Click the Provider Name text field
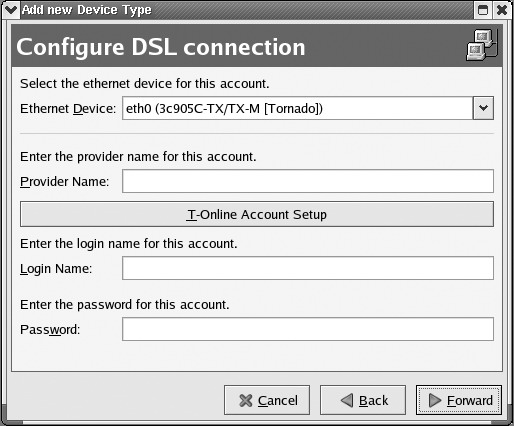The image size is (514, 426). [x=308, y=181]
